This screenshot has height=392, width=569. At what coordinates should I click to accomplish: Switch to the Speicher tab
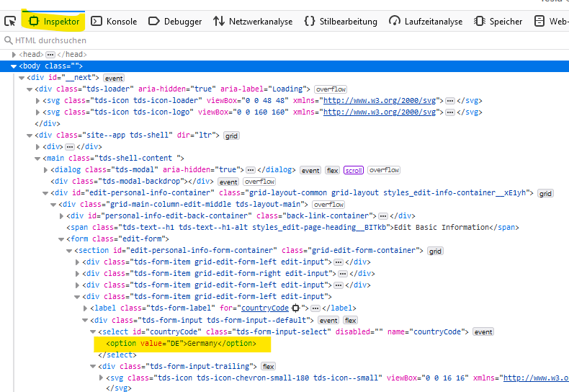pyautogui.click(x=498, y=22)
